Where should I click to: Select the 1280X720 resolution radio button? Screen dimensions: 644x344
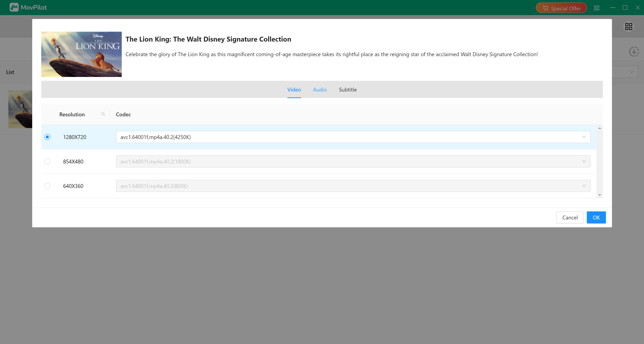(47, 137)
